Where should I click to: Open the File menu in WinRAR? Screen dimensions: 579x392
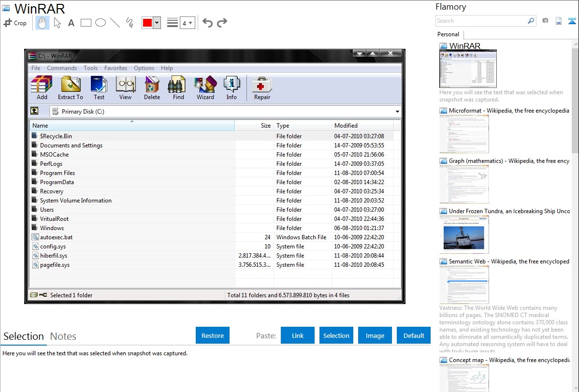point(36,68)
